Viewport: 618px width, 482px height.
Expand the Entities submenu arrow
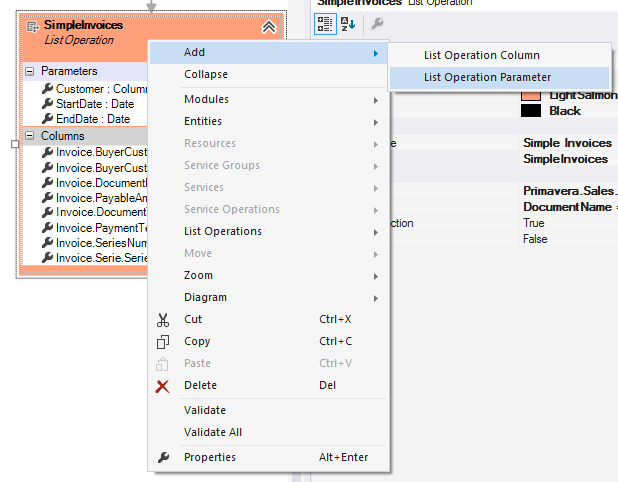coord(376,123)
